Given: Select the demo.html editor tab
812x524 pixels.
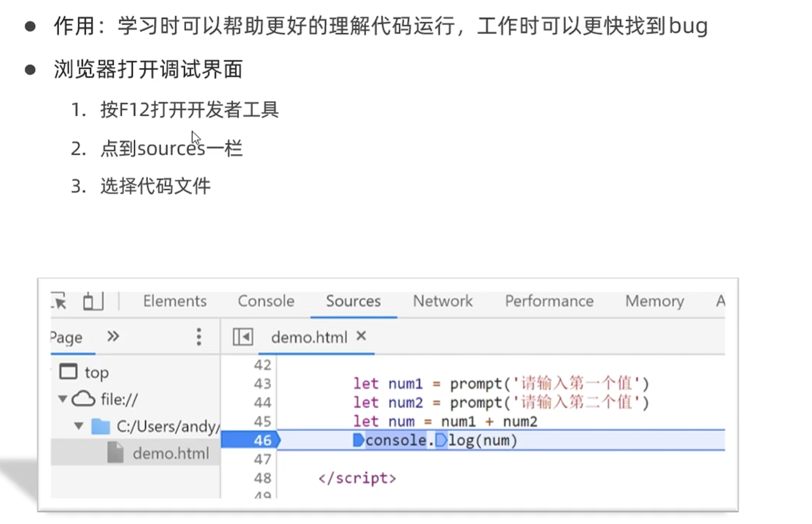Looking at the screenshot, I should 309,337.
